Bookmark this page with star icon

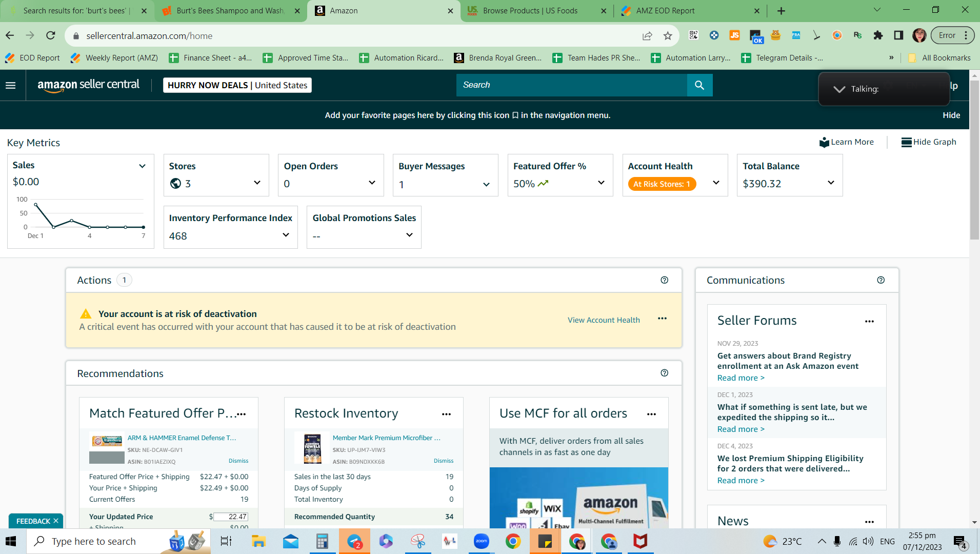click(668, 36)
